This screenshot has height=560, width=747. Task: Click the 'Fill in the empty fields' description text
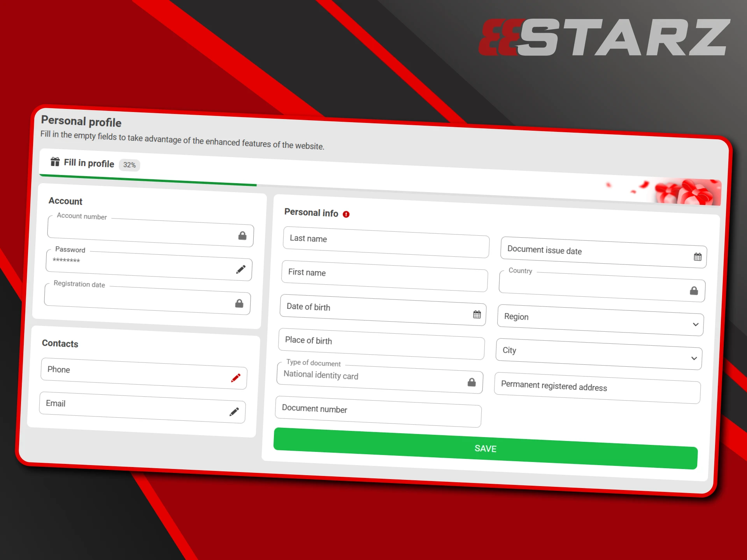pos(182,140)
